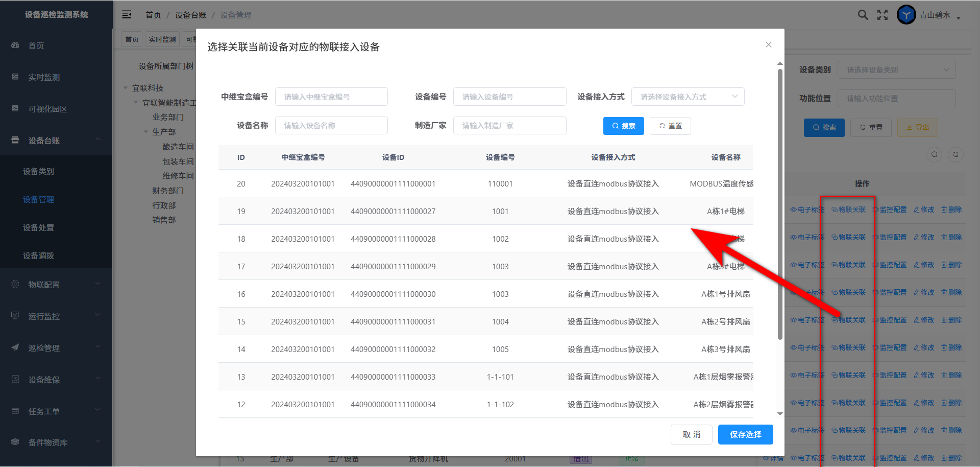This screenshot has width=980, height=467.
Task: Click the 设备名称 input field
Action: click(x=331, y=126)
